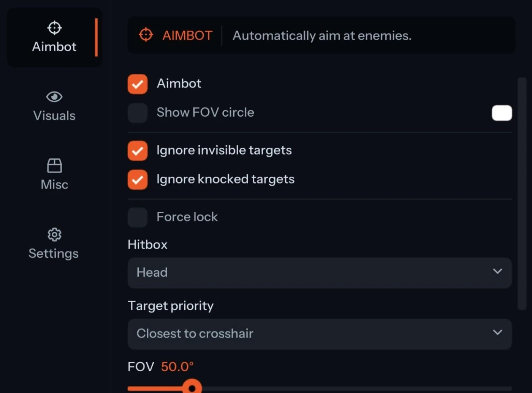
Task: Click the crosshair icon in the sidebar
Action: click(54, 28)
